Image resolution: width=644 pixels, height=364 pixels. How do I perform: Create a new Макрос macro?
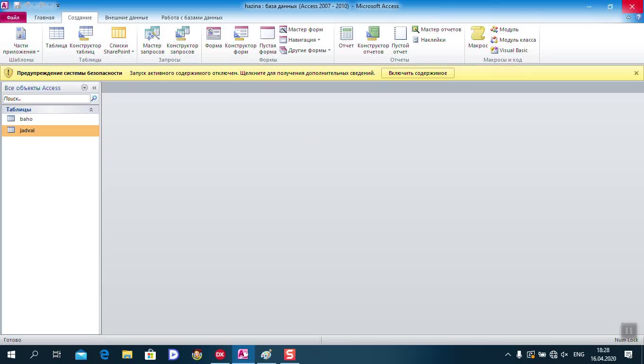coord(478,38)
